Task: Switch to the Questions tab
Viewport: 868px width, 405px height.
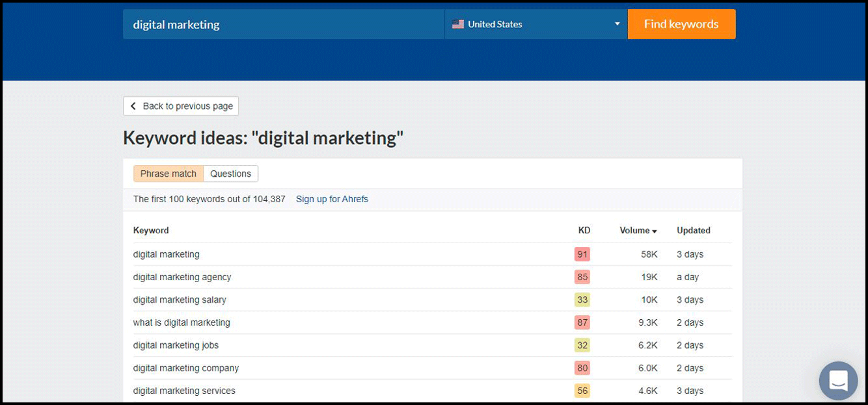Action: tap(230, 174)
